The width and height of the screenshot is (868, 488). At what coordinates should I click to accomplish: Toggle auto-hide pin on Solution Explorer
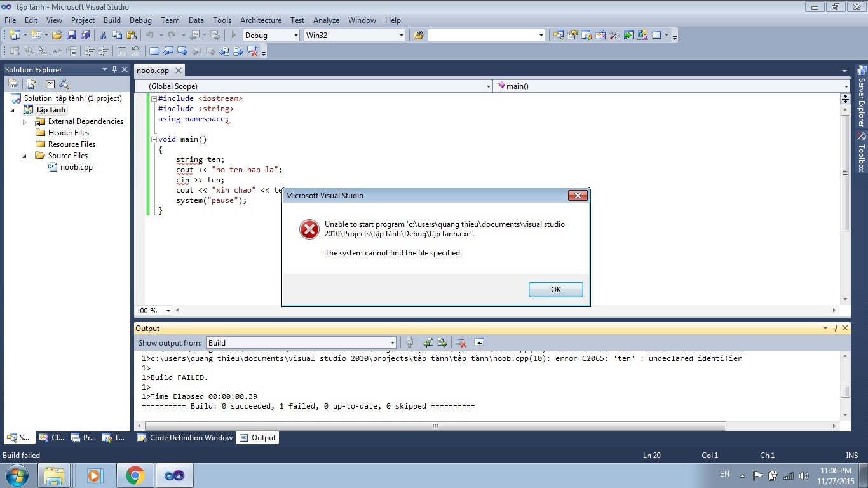pyautogui.click(x=114, y=69)
